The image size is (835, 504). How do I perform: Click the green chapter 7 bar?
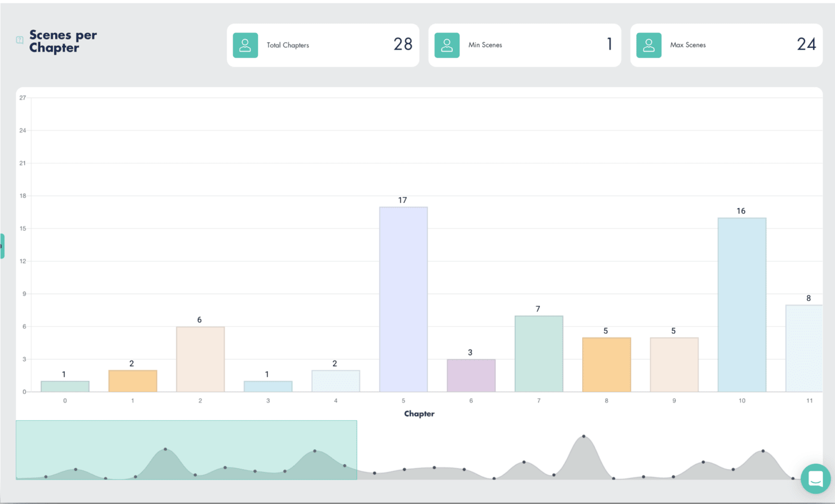(539, 353)
